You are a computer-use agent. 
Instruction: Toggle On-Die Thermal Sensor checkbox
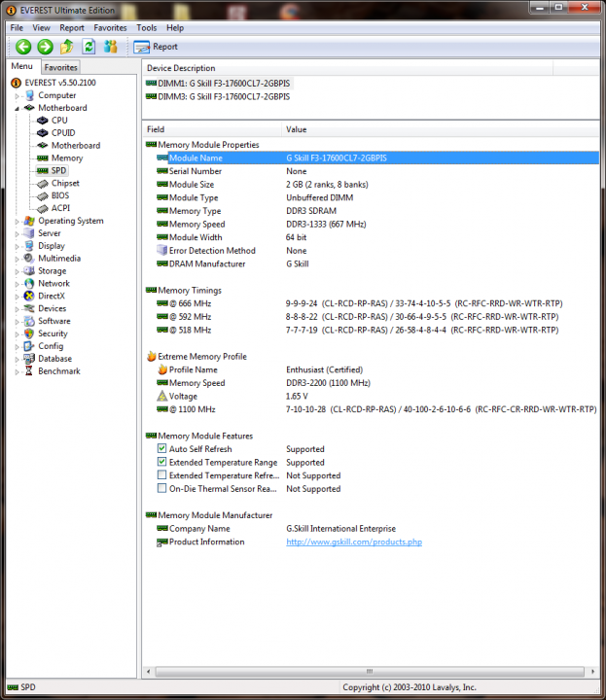coord(162,488)
